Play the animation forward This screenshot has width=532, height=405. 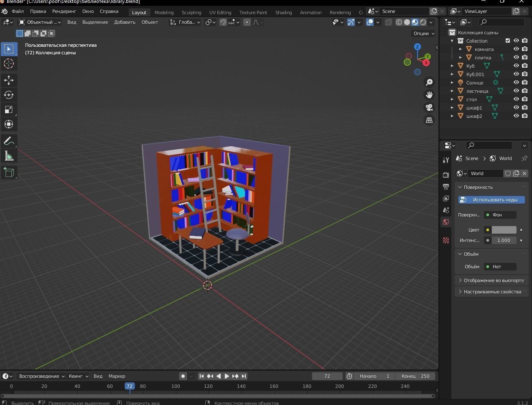tap(227, 376)
